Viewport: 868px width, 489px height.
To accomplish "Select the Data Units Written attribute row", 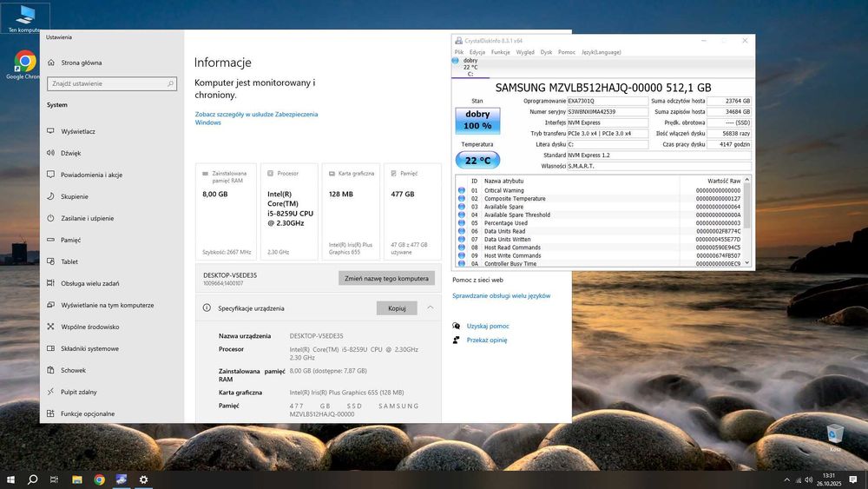I will point(600,239).
